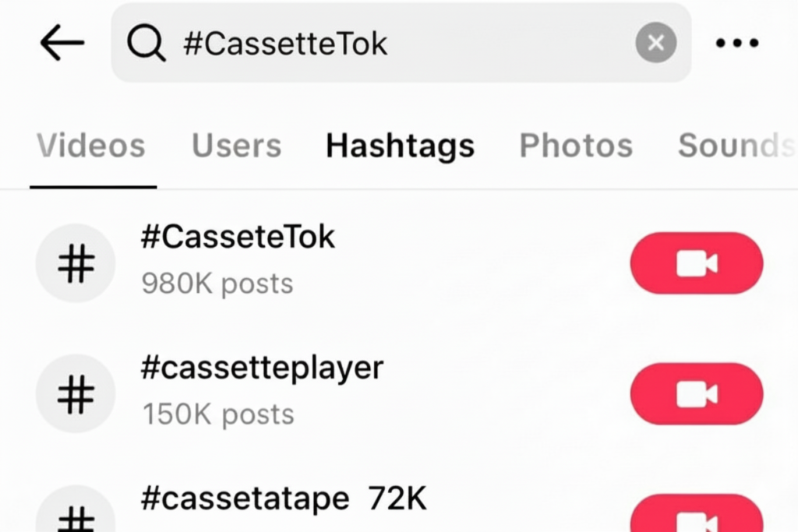Click the search magnifier icon
798x532 pixels.
pos(147,44)
